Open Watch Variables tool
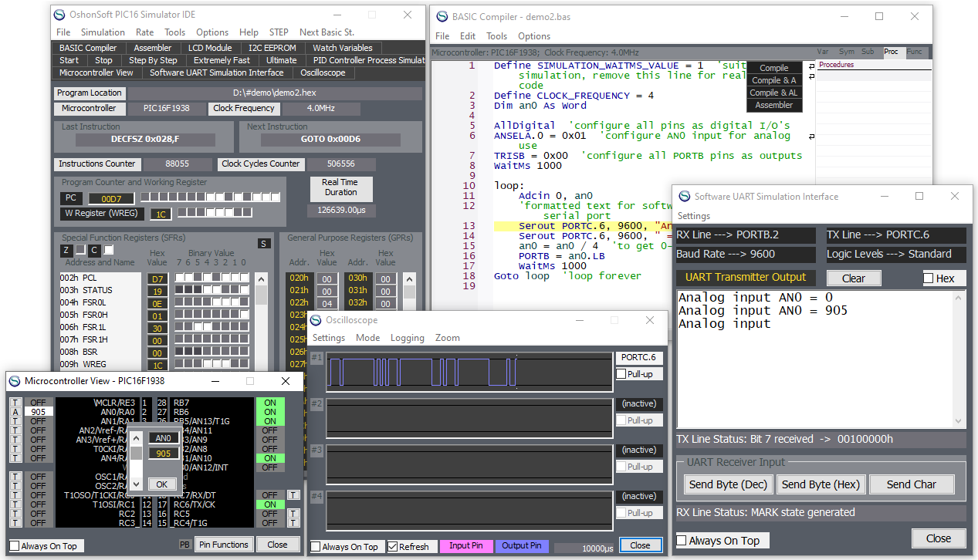Image resolution: width=978 pixels, height=560 pixels. click(x=343, y=48)
